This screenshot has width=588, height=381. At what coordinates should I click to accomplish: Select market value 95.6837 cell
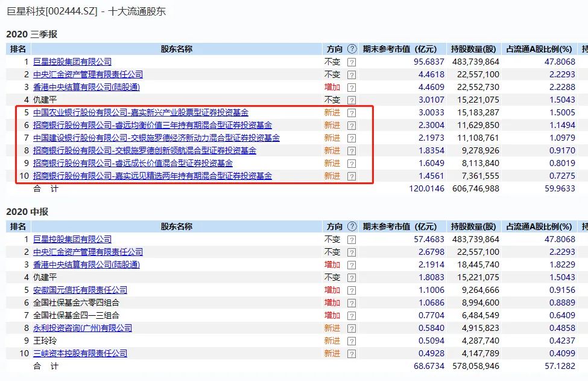pos(429,62)
